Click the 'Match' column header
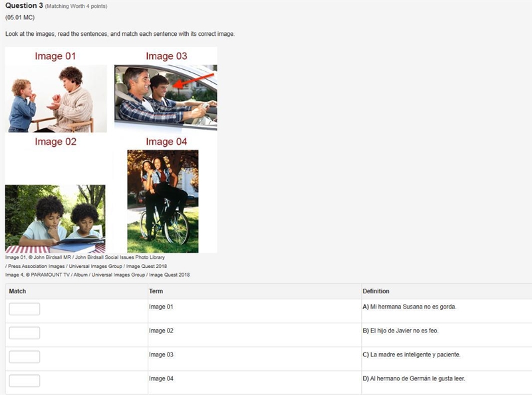Viewport: 532px width, 395px height. pos(18,291)
